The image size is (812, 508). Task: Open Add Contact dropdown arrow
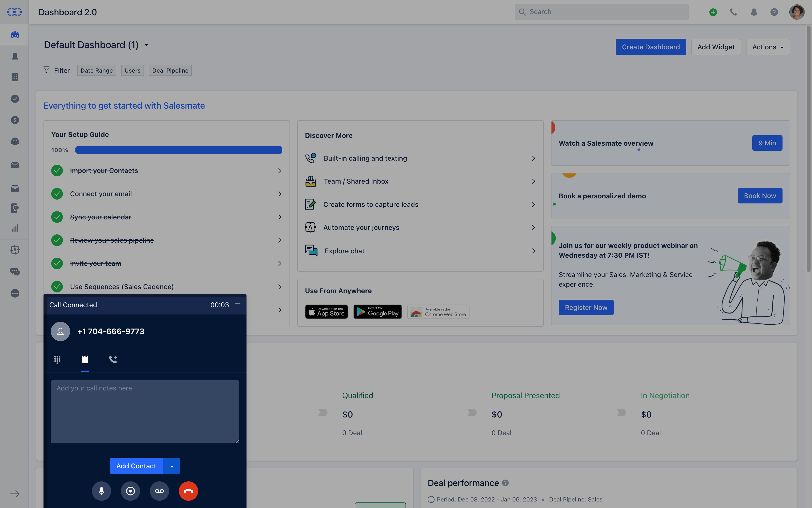click(171, 466)
